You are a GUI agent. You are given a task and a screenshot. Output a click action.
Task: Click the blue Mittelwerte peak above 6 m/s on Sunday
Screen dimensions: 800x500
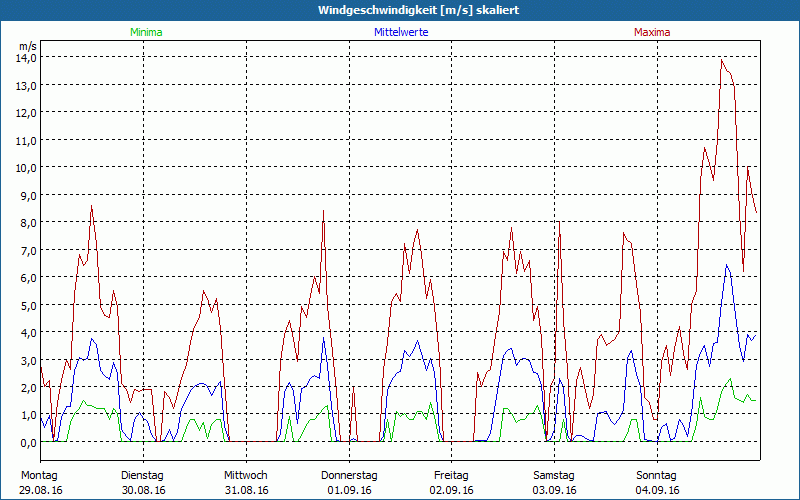[x=727, y=265]
